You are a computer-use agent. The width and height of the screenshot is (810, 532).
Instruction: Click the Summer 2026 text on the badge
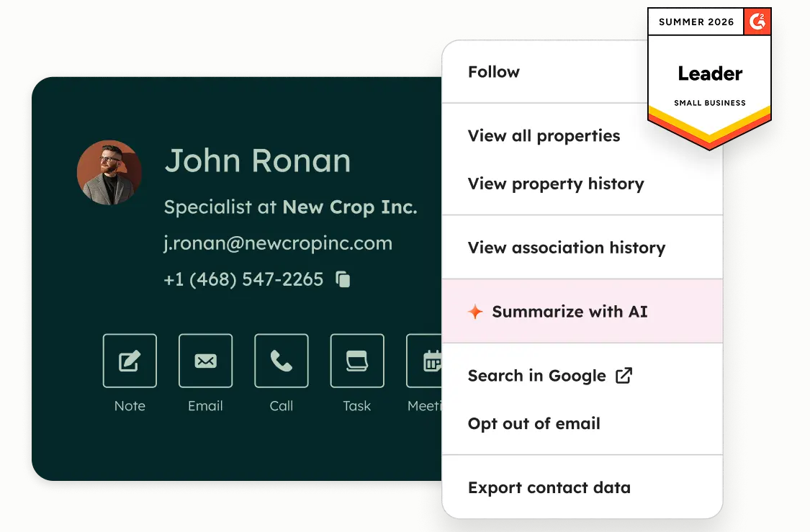pyautogui.click(x=696, y=22)
